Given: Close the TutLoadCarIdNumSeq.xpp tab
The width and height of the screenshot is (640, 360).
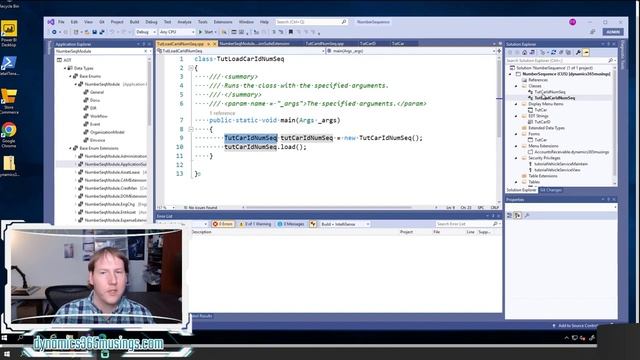Looking at the screenshot, I should coord(215,44).
